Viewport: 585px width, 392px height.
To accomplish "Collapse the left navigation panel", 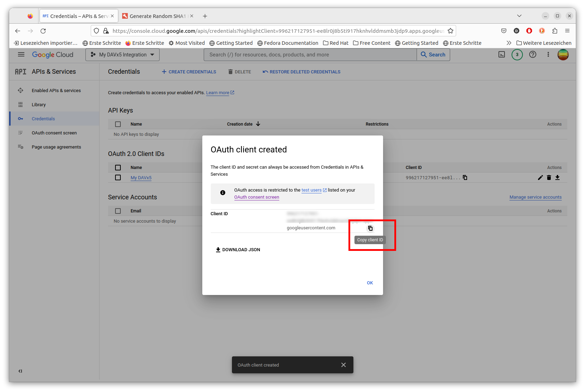I will click(20, 371).
